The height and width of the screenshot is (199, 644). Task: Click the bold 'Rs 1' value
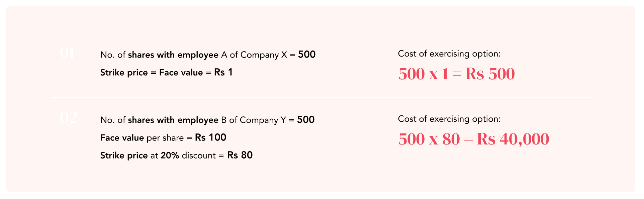[223, 72]
